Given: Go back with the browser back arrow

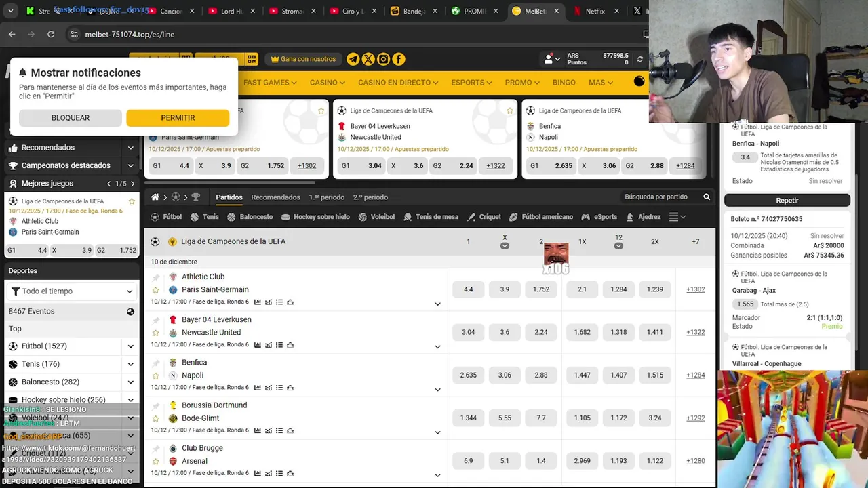Looking at the screenshot, I should pos(12,34).
